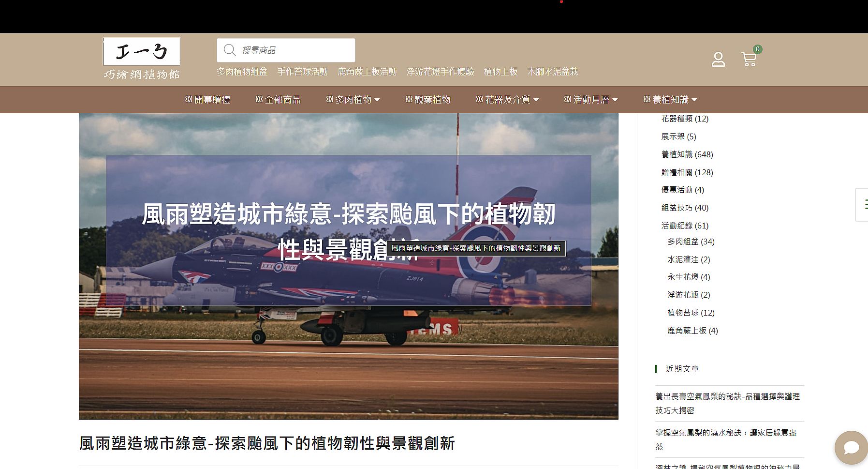Viewport: 868px width, 469px height.
Task: Open the side tab at right edge
Action: (x=862, y=205)
